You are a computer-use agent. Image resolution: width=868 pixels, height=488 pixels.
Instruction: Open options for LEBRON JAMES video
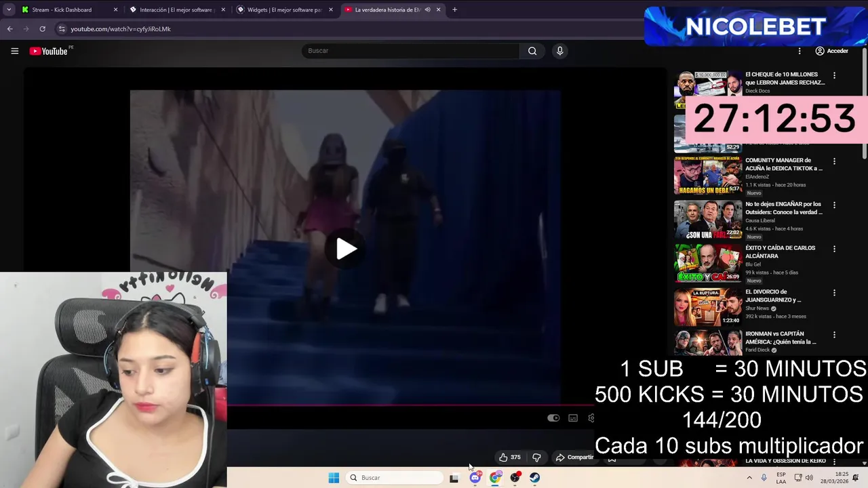[x=834, y=75]
